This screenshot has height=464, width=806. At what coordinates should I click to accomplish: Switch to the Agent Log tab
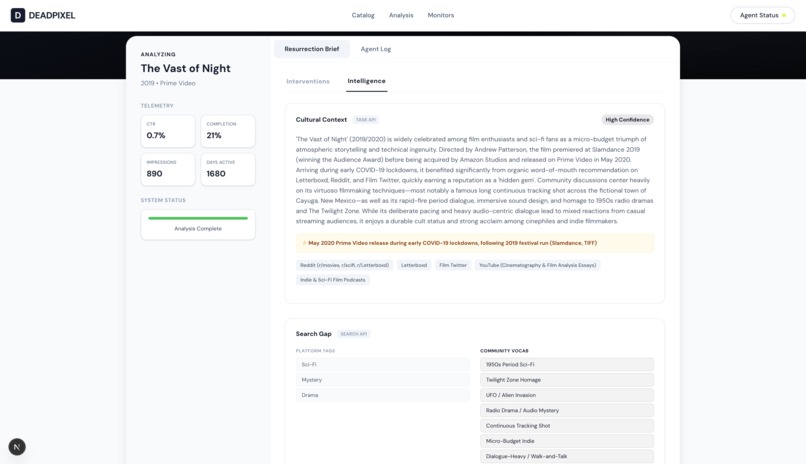point(376,49)
